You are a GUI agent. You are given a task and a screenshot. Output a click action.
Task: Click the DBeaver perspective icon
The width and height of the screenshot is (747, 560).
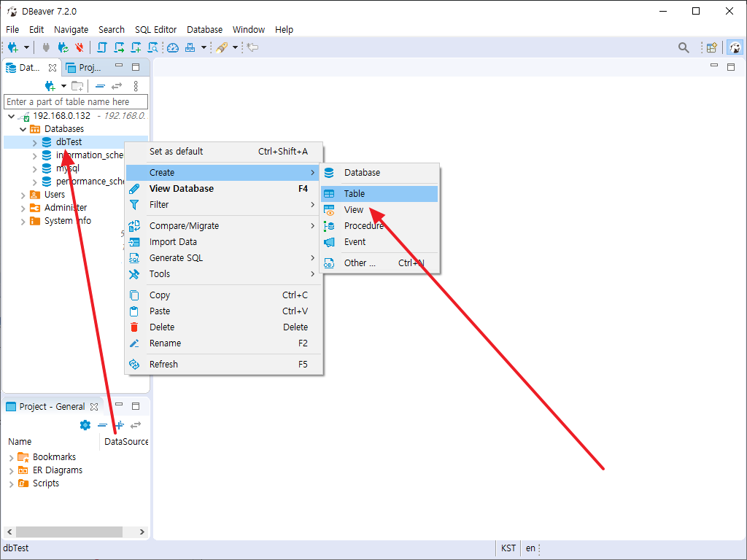pos(735,47)
